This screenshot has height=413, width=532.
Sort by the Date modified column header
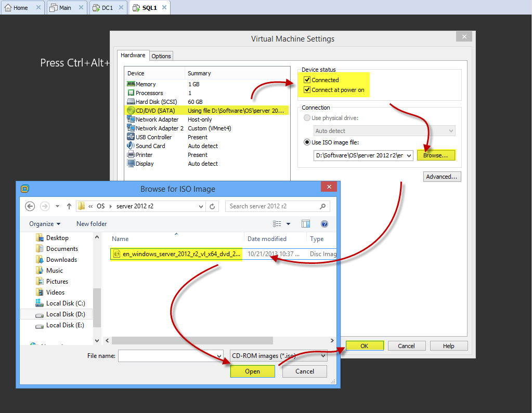267,239
